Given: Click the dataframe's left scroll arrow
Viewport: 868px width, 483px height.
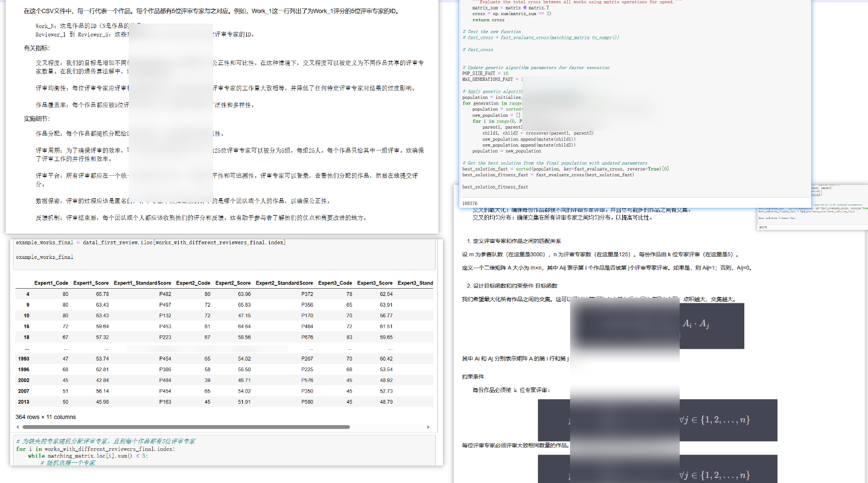Looking at the screenshot, I should (18, 427).
